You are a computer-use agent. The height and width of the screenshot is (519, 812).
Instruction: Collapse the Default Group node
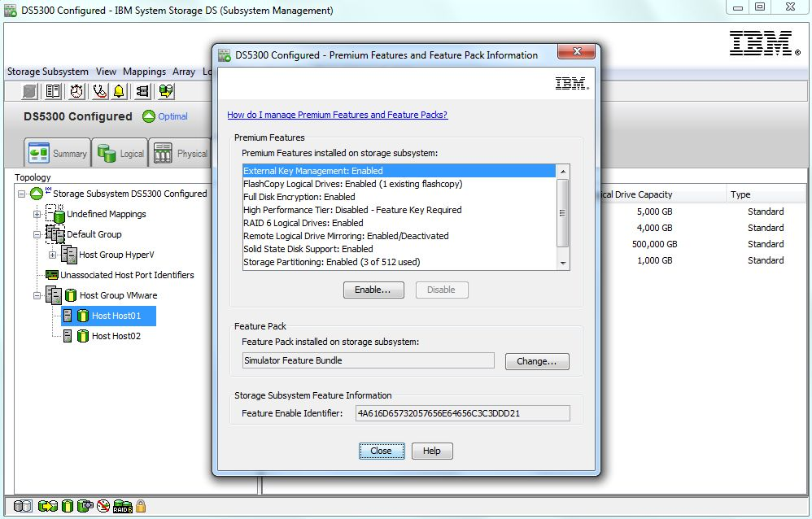pyautogui.click(x=37, y=234)
